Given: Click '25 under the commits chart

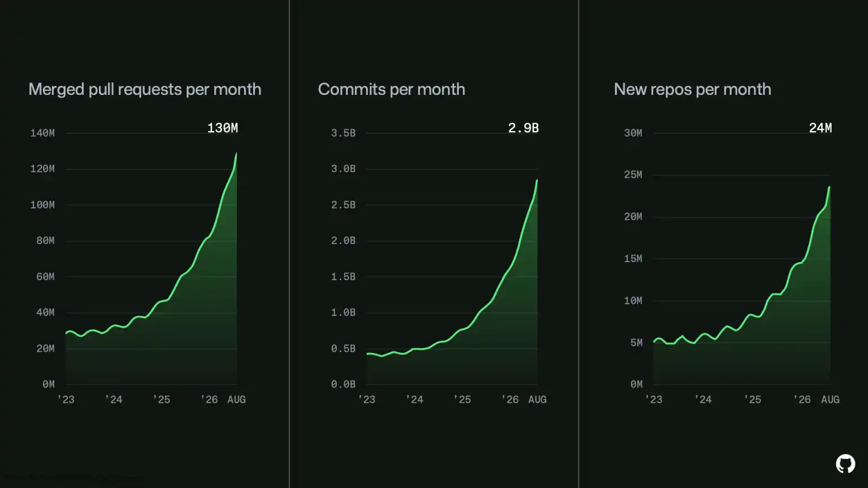Looking at the screenshot, I should 462,399.
